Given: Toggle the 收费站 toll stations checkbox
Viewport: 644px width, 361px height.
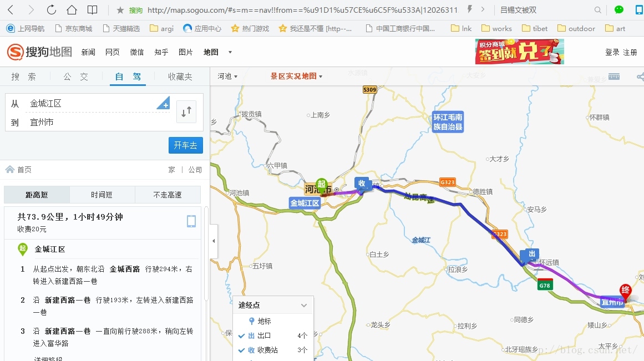Looking at the screenshot, I should click(242, 350).
